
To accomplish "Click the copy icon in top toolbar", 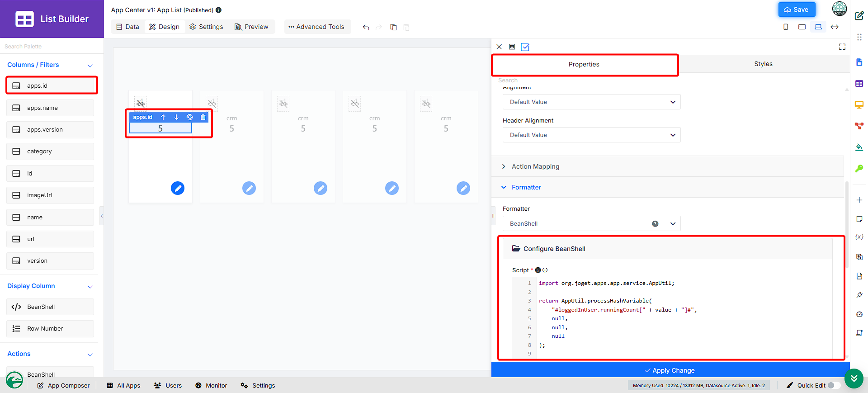I will (x=393, y=27).
